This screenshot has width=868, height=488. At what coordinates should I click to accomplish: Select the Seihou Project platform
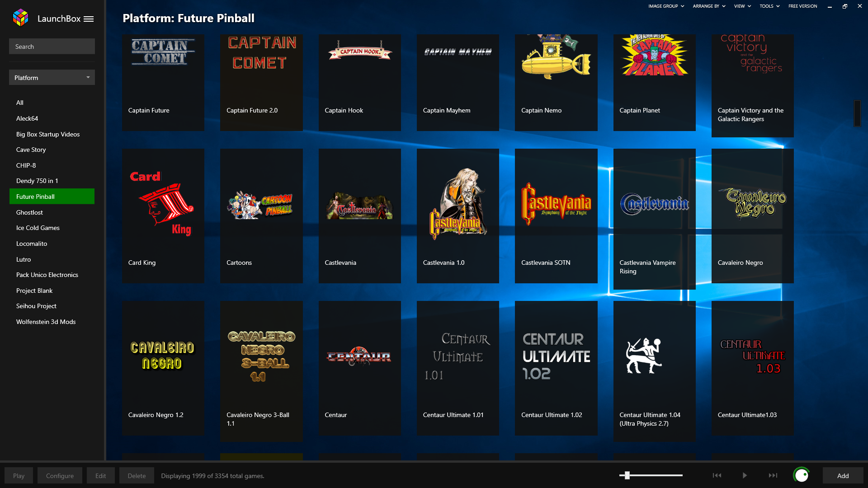(52, 306)
